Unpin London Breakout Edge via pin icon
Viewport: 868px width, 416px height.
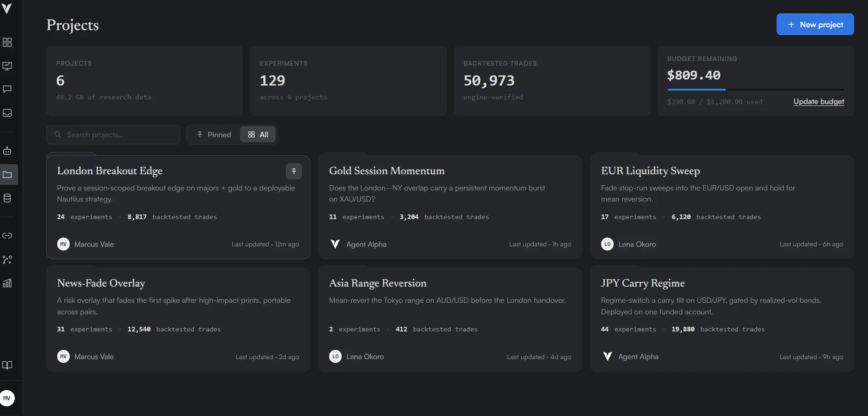coord(294,171)
